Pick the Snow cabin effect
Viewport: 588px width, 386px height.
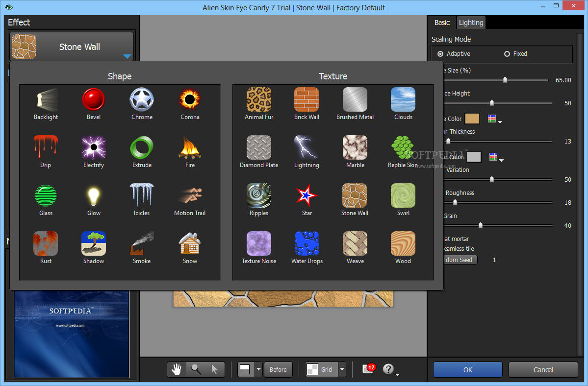(190, 247)
